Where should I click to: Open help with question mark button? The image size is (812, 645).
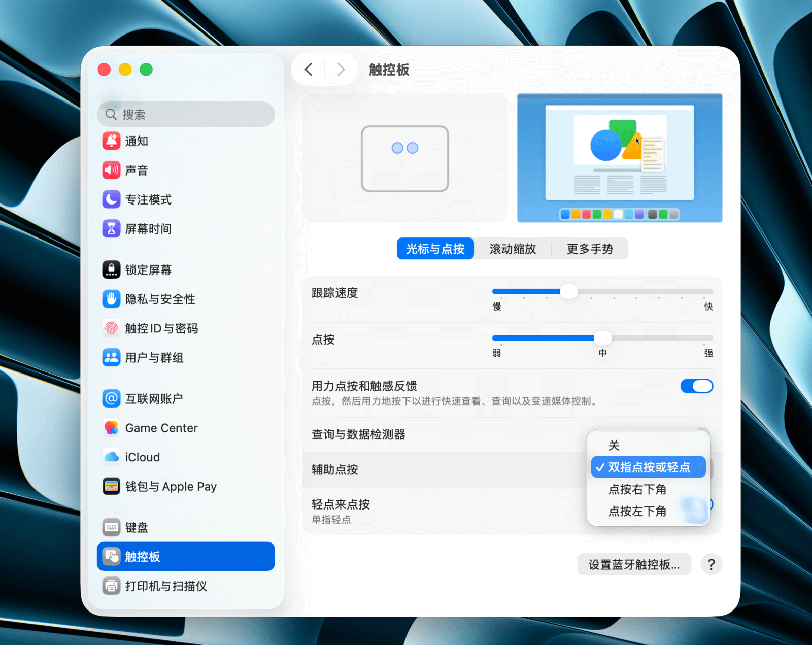click(711, 565)
